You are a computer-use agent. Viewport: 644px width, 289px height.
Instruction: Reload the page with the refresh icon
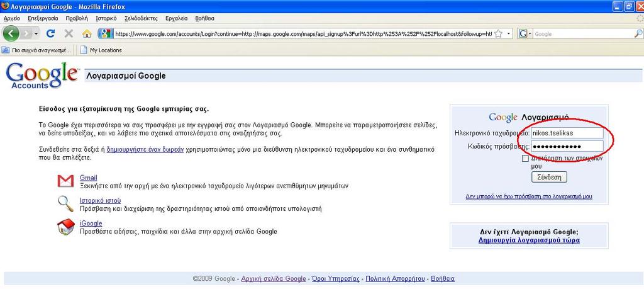click(50, 34)
